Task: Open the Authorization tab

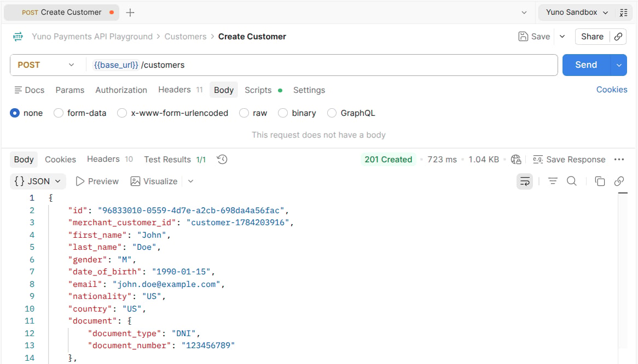Action: click(x=121, y=90)
